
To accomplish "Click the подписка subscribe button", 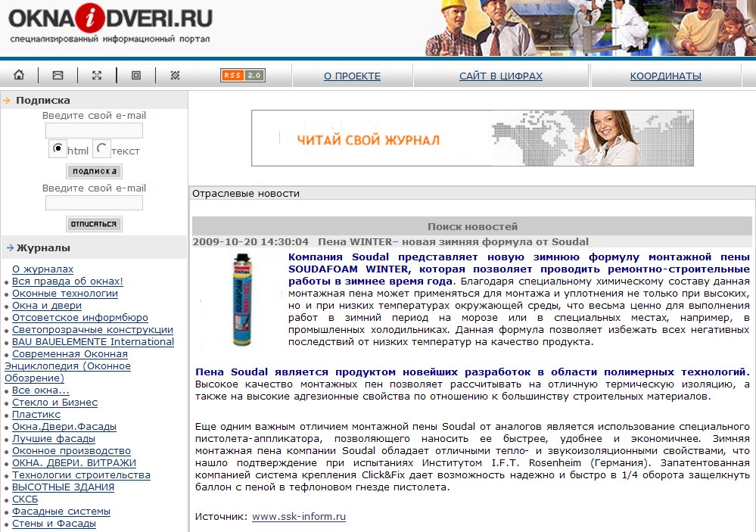I will (x=94, y=171).
